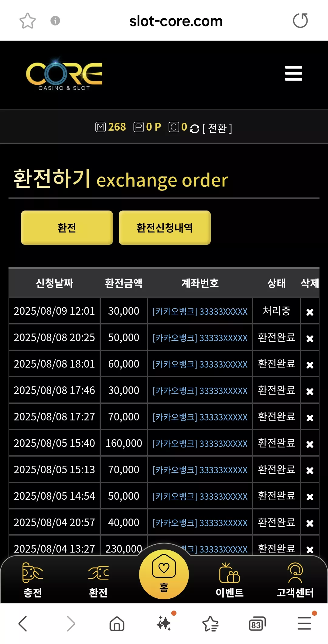328x644 pixels.
Task: Click the CORE Casino & Slot logo
Action: 64,74
